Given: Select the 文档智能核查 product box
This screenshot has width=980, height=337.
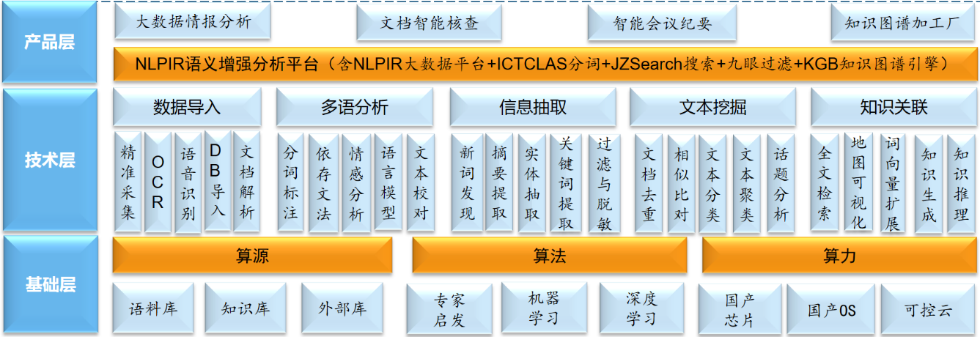Looking at the screenshot, I should click(x=430, y=22).
